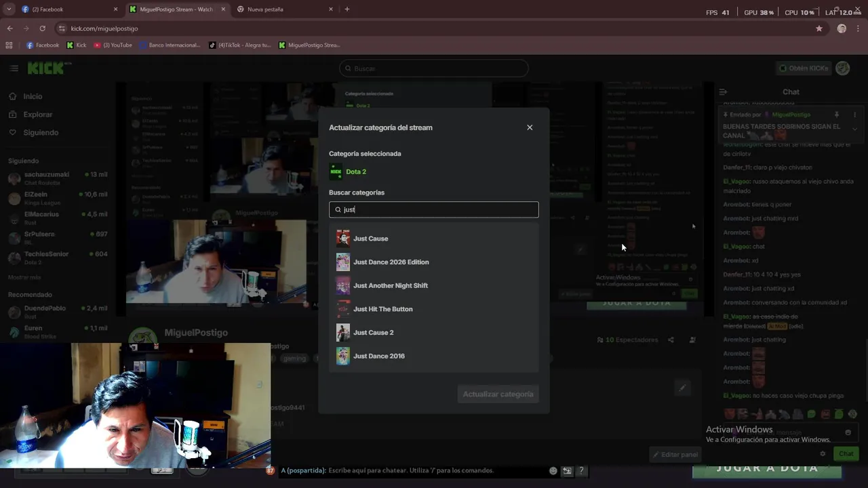Click the pencil edit icon beside the stream info
Screen dimensions: 868x488
click(682, 387)
